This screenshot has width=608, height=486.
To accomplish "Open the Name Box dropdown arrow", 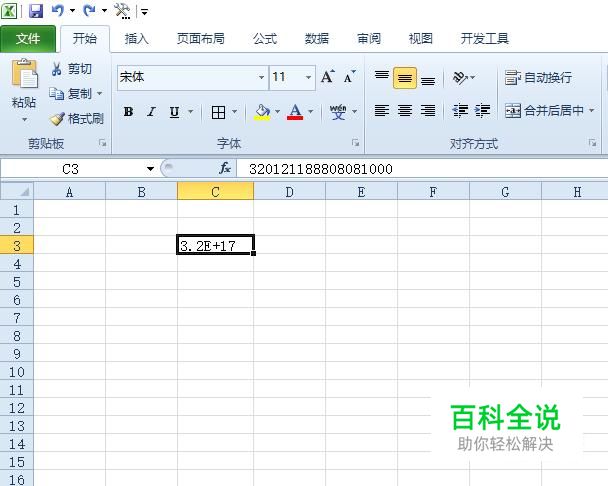I will click(150, 169).
